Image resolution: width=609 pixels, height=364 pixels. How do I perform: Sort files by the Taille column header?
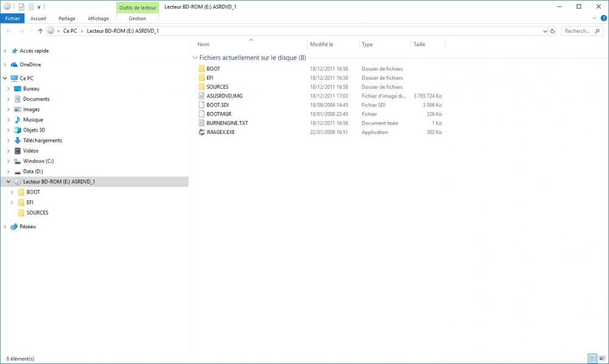coord(420,44)
